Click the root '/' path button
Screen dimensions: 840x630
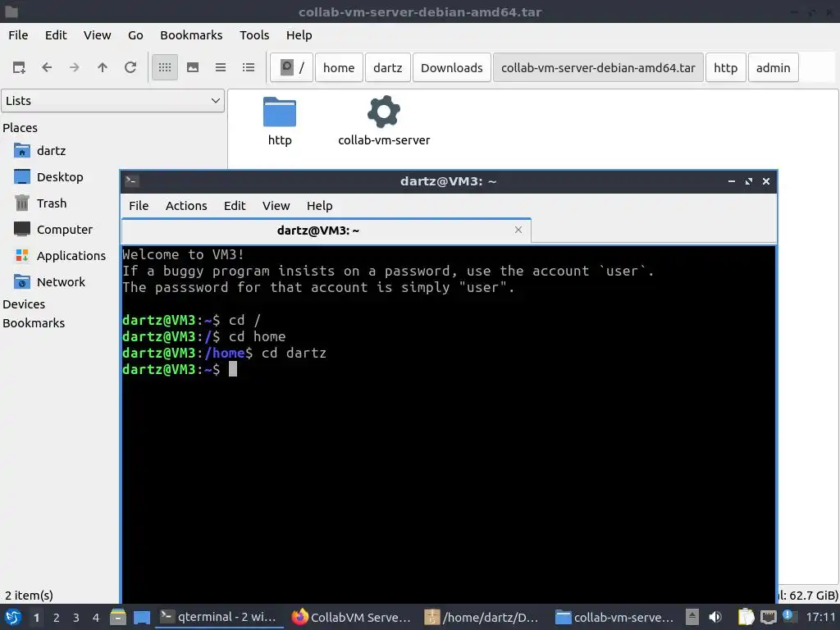(291, 67)
